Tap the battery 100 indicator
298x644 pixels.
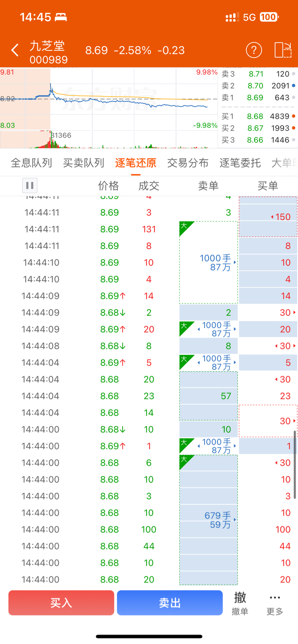269,17
